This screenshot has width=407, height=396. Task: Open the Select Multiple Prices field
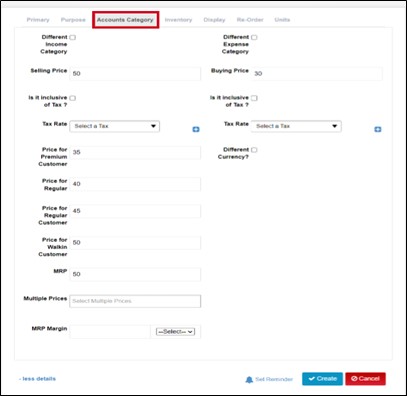(x=135, y=301)
